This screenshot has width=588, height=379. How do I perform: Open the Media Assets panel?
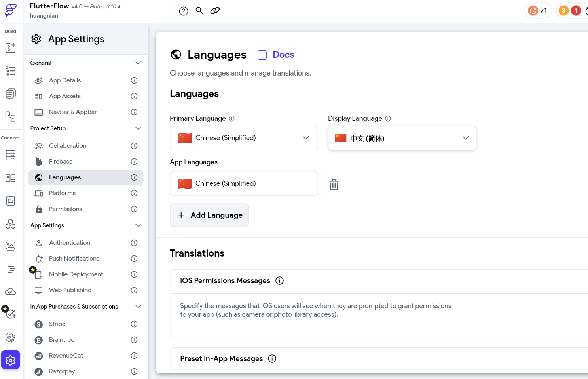(10, 246)
